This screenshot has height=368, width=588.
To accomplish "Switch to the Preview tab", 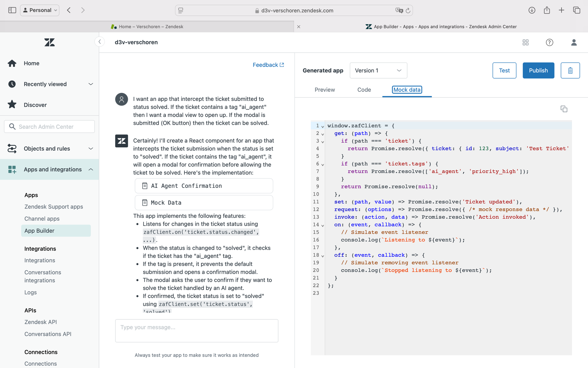I will (325, 90).
